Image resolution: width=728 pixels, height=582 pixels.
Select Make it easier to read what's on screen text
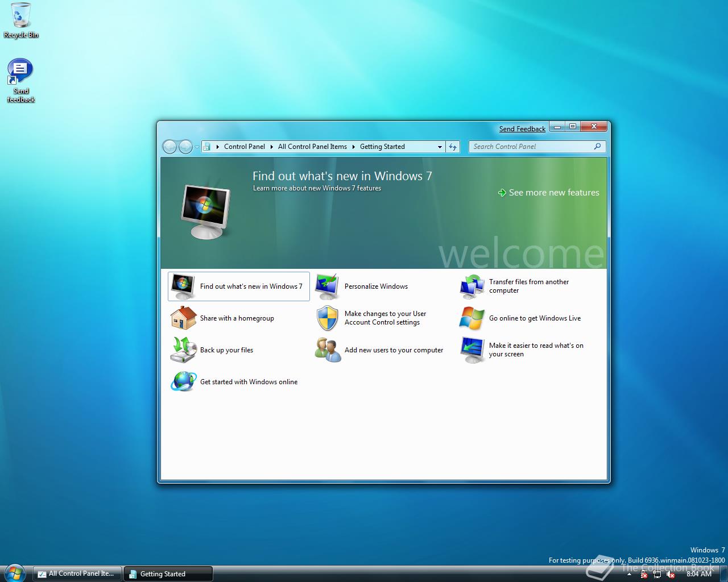(536, 350)
